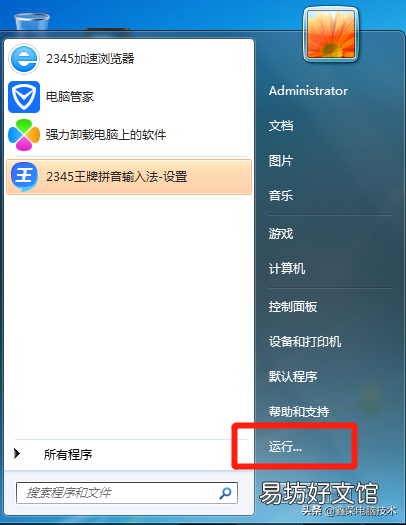Click the magnifier search icon

click(x=226, y=493)
